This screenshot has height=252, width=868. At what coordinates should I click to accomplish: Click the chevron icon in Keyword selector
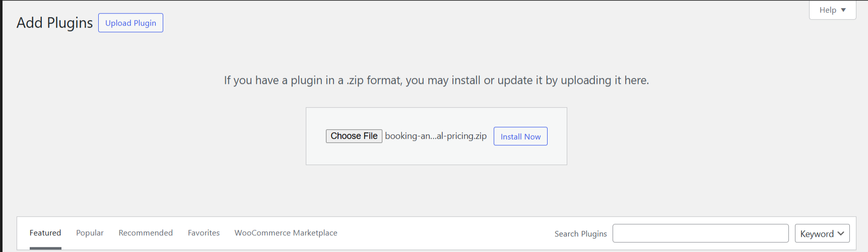(841, 233)
